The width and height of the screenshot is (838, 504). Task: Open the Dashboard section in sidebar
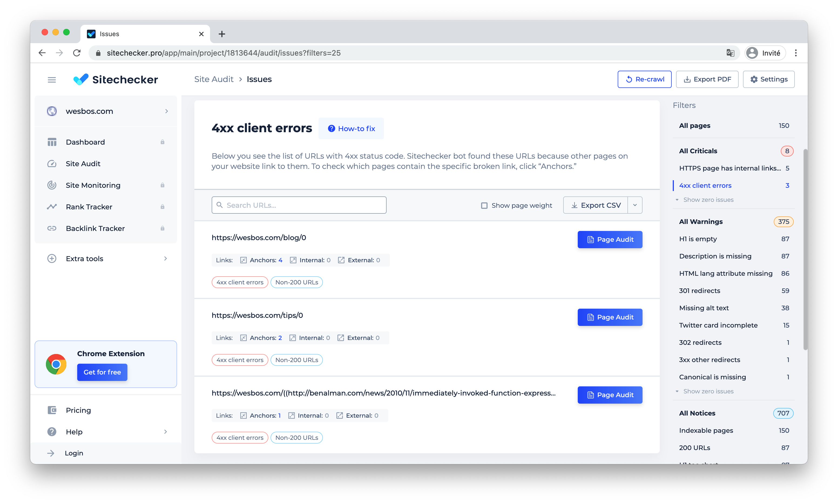tap(85, 142)
